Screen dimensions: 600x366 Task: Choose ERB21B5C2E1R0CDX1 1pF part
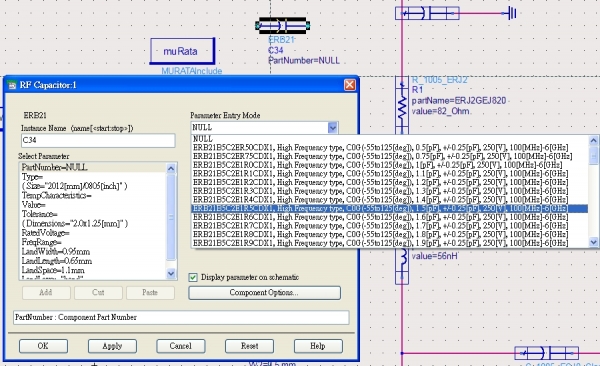tap(390, 165)
